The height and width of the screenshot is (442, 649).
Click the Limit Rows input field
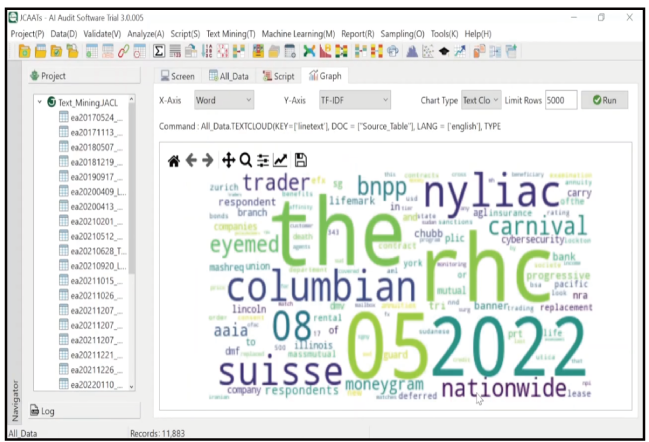[560, 100]
